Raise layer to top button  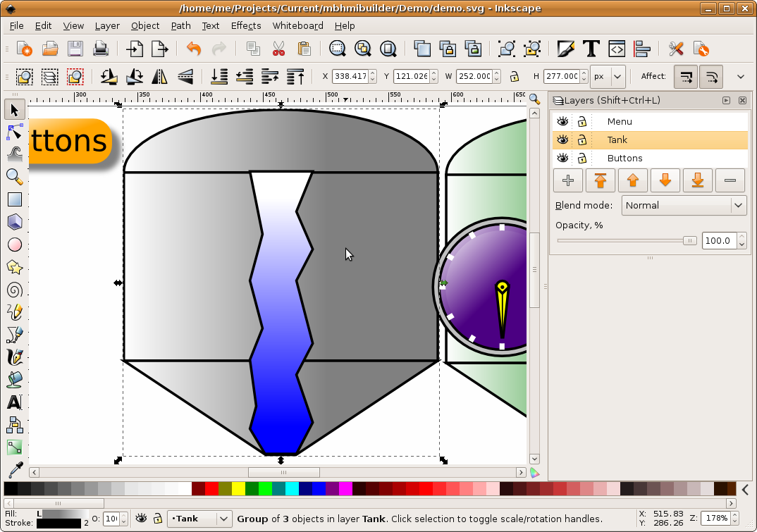tap(600, 180)
